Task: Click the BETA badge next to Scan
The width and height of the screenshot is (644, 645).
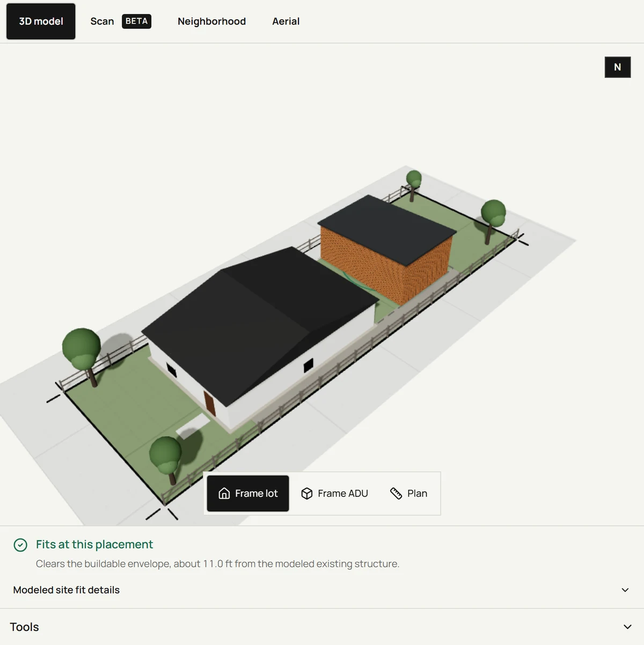Action: (x=136, y=21)
